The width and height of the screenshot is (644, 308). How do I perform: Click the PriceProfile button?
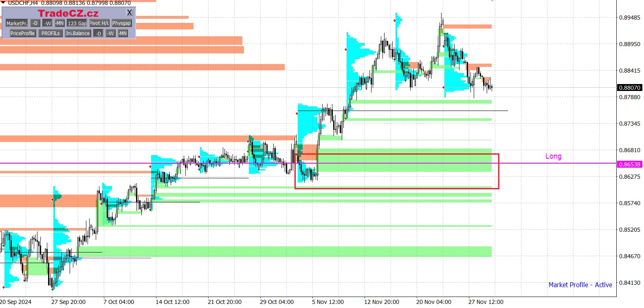tap(23, 33)
